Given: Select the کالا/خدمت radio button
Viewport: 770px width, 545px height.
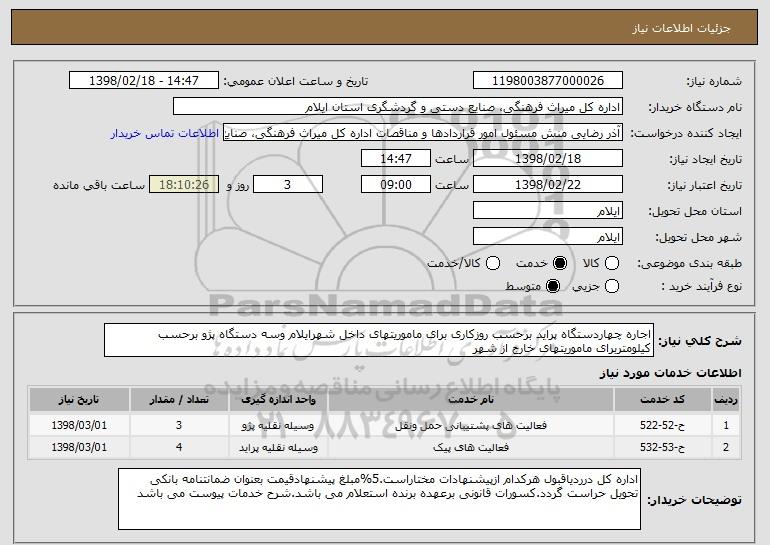Looking at the screenshot, I should point(493,263).
